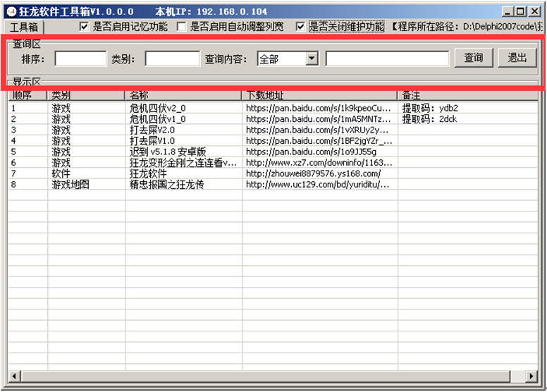Sort by 顺序 column header
The height and width of the screenshot is (392, 547).
click(x=27, y=95)
